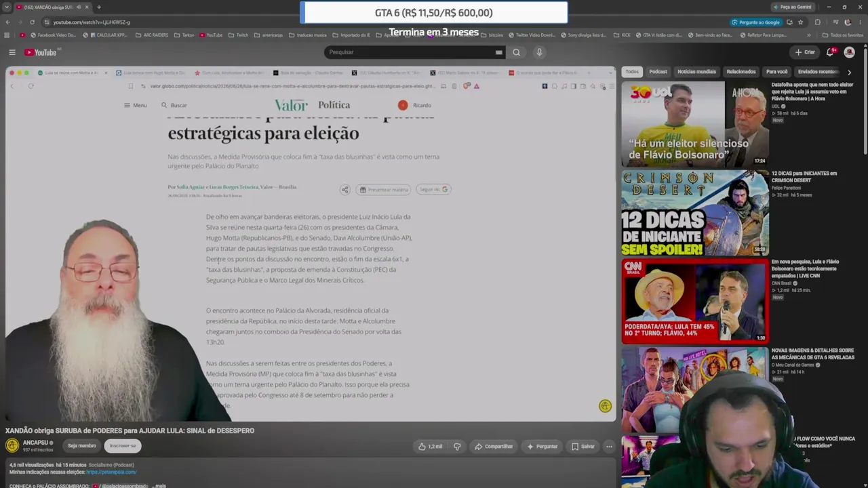Click the share icon in the Valor article
The height and width of the screenshot is (488, 868).
click(x=344, y=190)
